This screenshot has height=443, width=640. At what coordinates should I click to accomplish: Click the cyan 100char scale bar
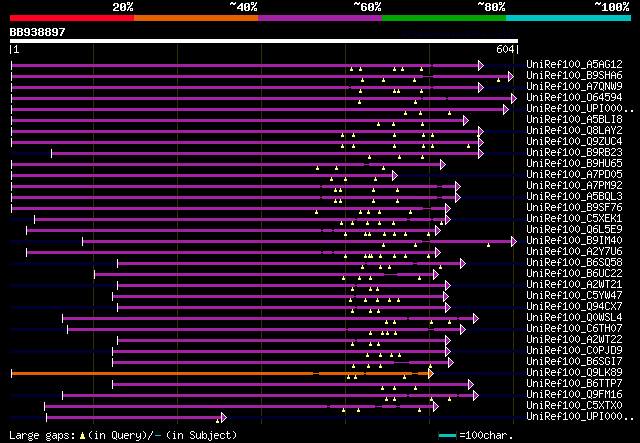(447, 436)
